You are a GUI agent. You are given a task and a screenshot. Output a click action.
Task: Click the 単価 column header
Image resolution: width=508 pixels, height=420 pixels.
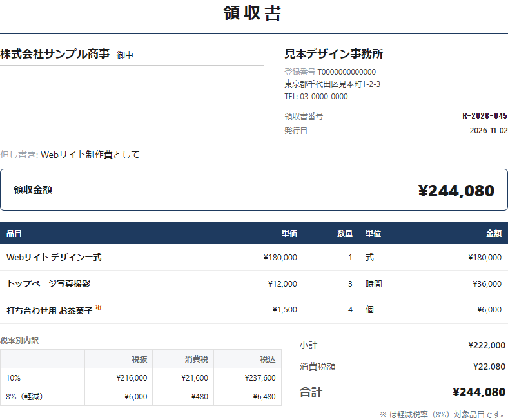click(289, 233)
